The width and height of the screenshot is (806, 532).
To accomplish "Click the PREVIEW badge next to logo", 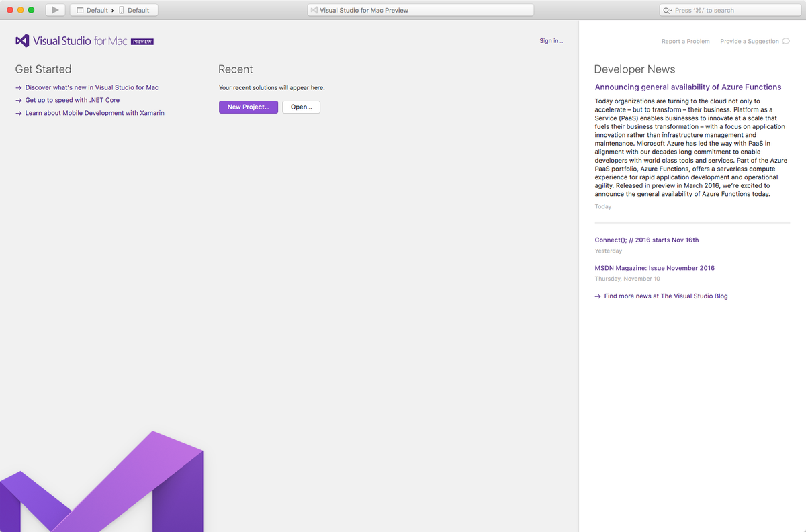I will [142, 42].
